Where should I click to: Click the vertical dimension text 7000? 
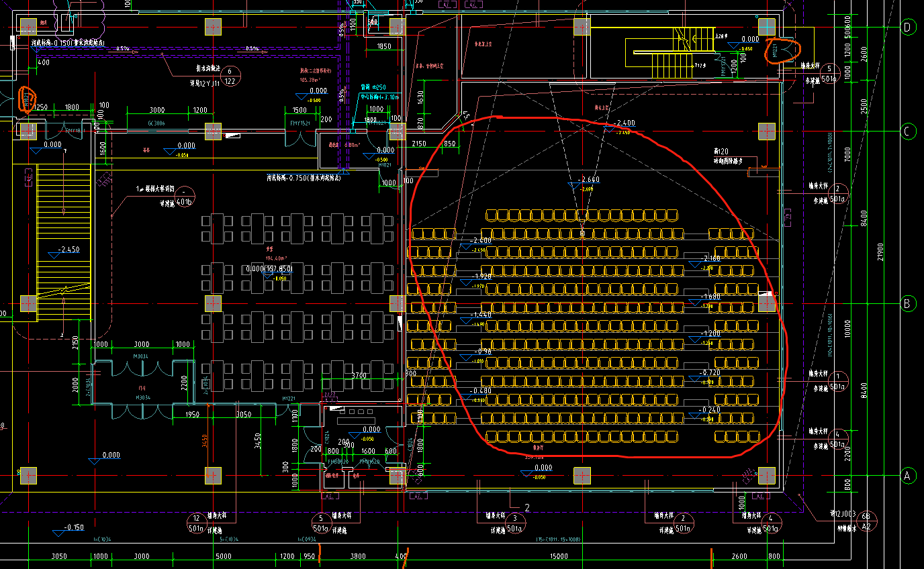tap(847, 156)
